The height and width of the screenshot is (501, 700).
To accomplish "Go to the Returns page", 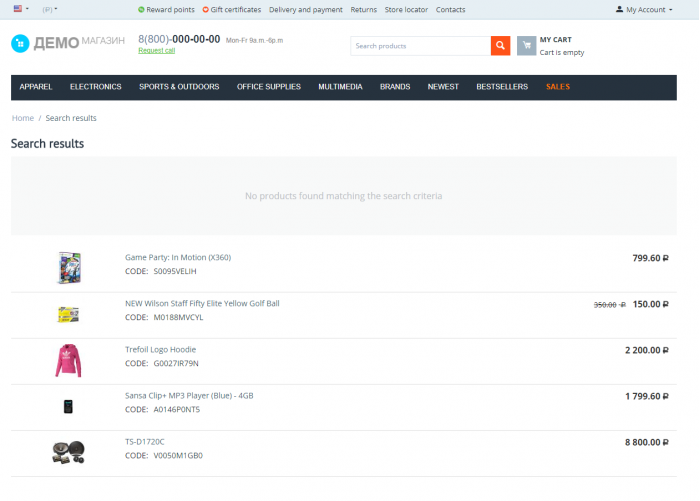I will point(363,9).
